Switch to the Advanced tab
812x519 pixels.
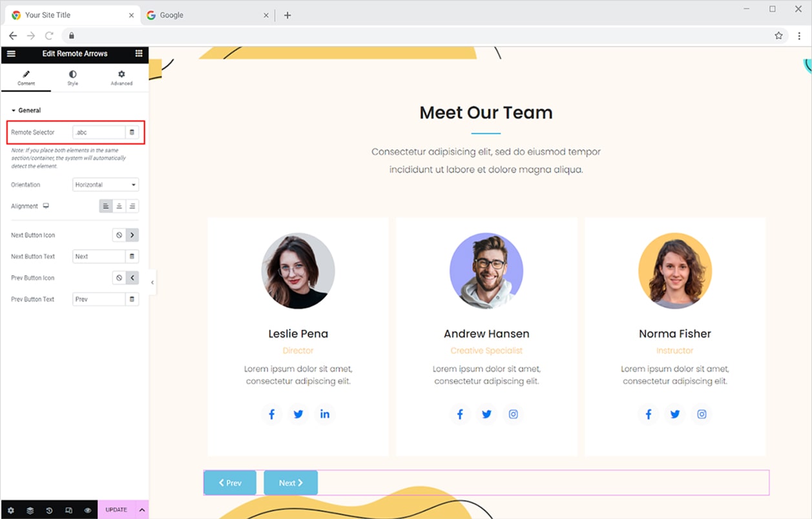[121, 78]
